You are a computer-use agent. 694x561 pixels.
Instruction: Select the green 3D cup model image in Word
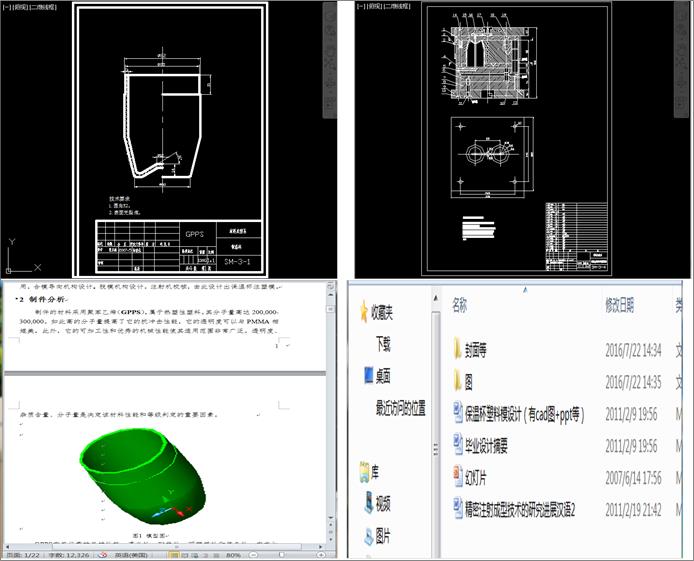tap(143, 476)
